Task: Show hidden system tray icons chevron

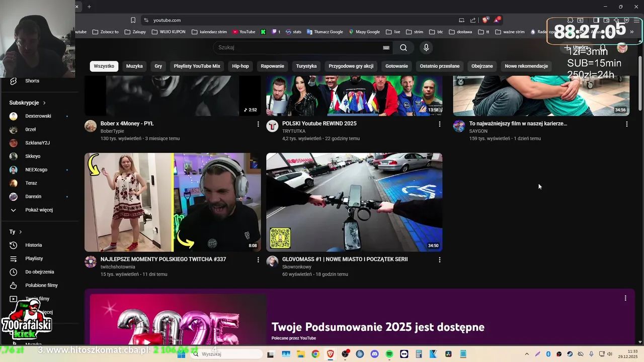Action: [x=527, y=354]
